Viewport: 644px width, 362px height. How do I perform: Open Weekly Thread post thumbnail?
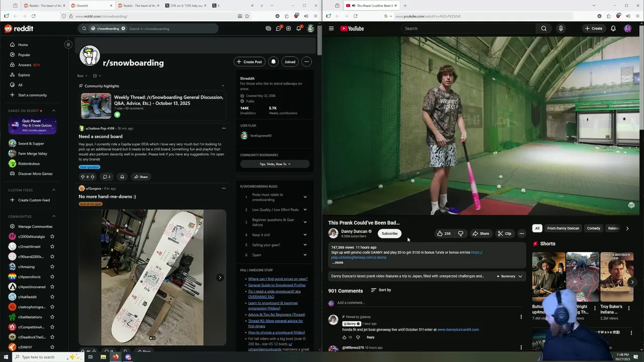96,106
